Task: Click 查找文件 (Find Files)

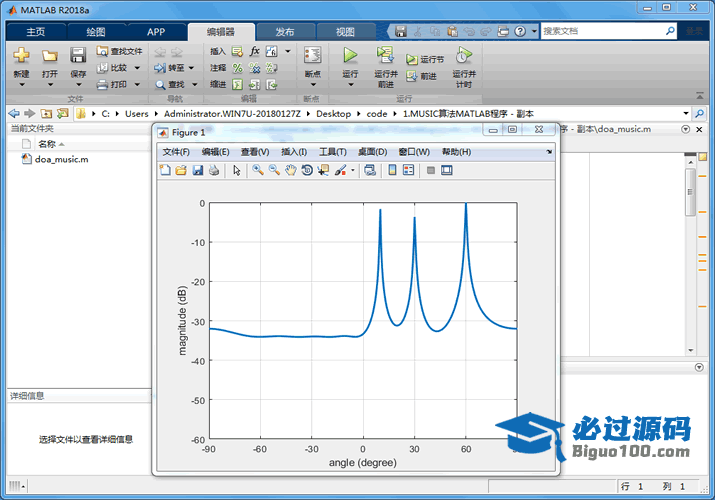Action: point(119,51)
